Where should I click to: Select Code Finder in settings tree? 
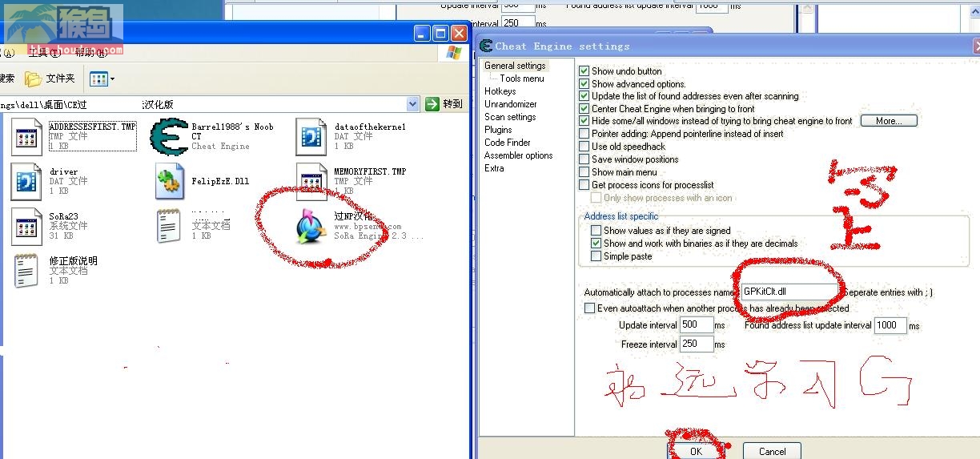pyautogui.click(x=508, y=143)
